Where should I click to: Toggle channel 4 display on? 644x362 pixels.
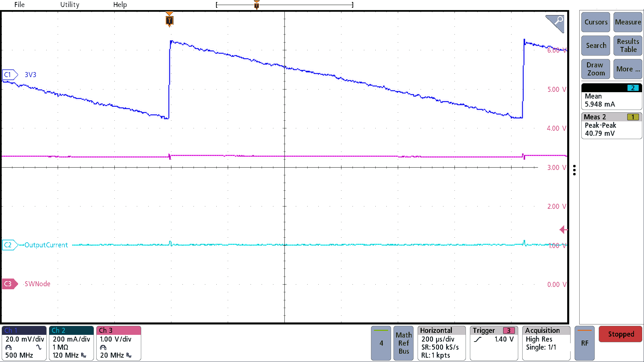(381, 343)
